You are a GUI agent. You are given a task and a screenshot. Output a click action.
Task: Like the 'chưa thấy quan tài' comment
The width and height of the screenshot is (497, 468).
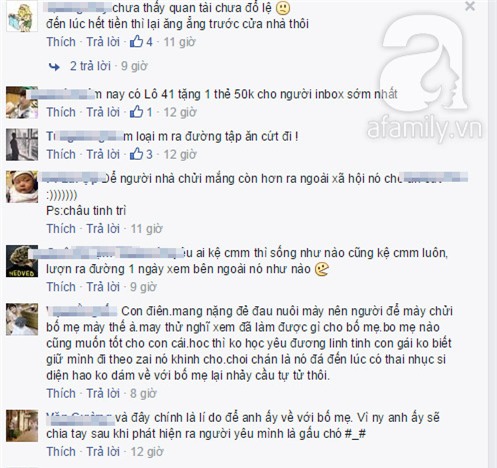(61, 42)
